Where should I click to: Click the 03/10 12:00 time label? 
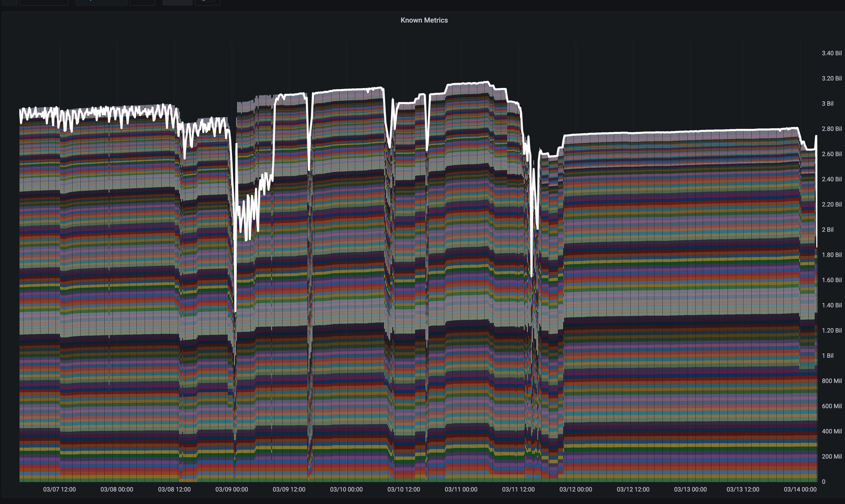coord(404,489)
